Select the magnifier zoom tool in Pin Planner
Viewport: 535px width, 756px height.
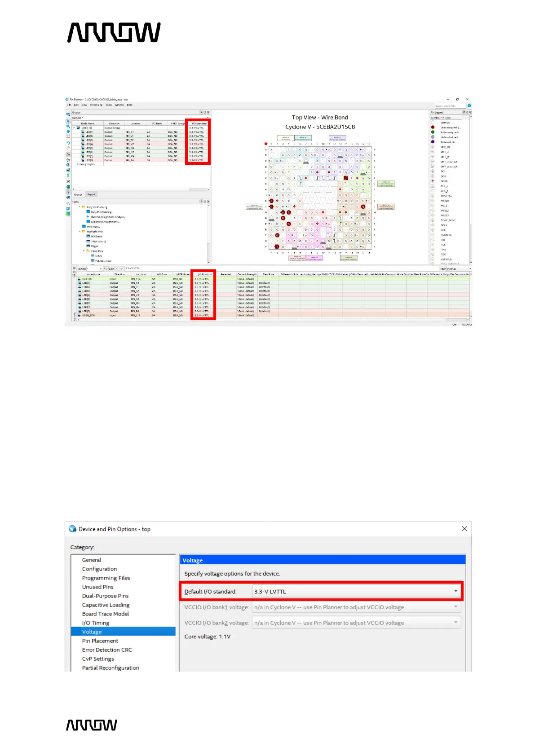coord(68,126)
